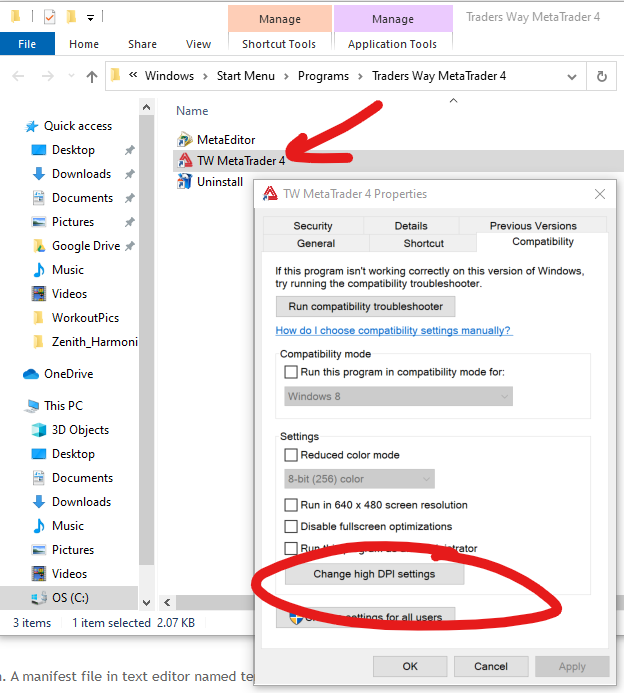Viewport: 624px width, 693px height.
Task: Click Run compatibility troubleshooter button
Action: [365, 306]
